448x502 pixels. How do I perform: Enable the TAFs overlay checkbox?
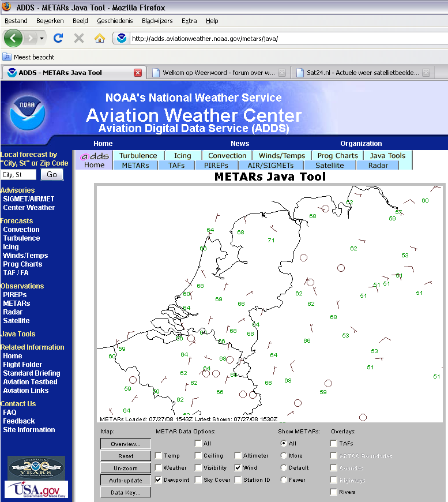pos(334,443)
